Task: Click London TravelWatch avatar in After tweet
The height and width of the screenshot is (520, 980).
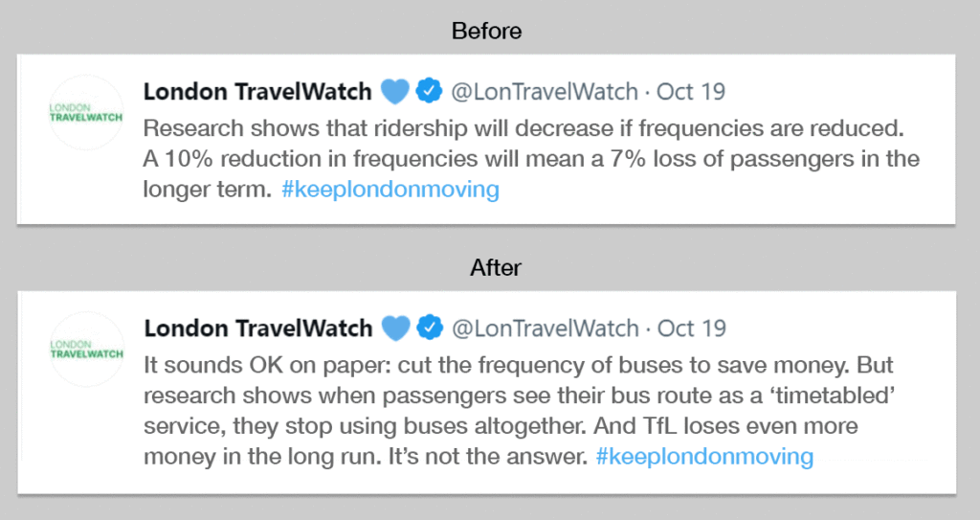Action: pyautogui.click(x=87, y=350)
